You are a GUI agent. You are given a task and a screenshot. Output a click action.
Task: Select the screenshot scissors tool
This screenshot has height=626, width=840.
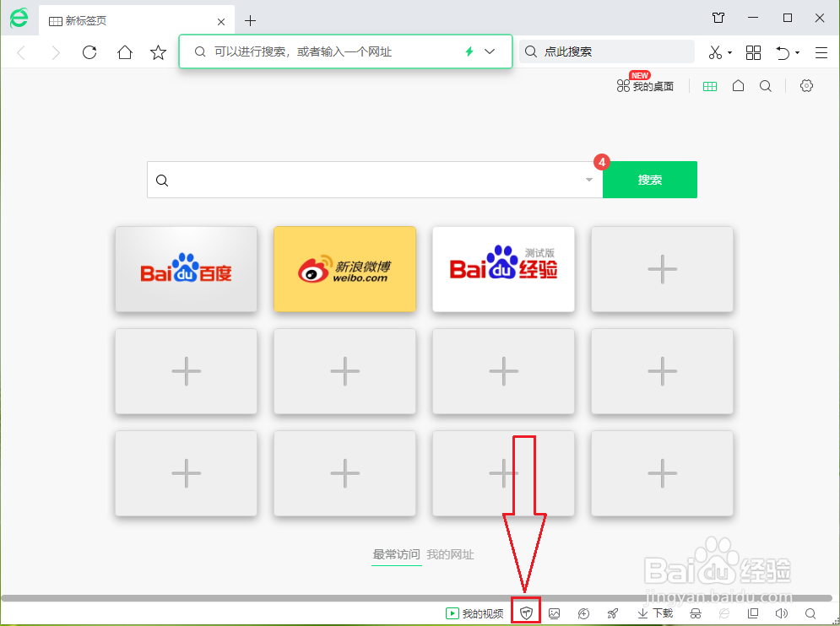(x=713, y=52)
